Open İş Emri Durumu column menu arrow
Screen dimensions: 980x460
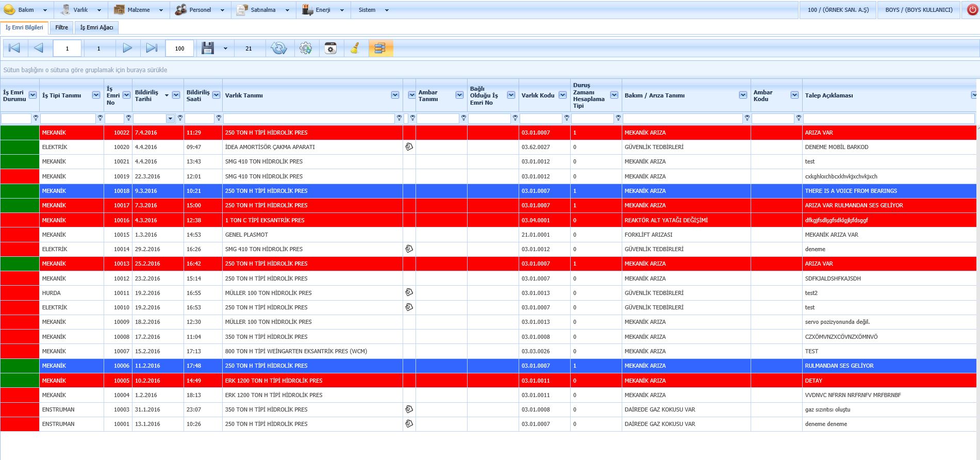pos(32,95)
